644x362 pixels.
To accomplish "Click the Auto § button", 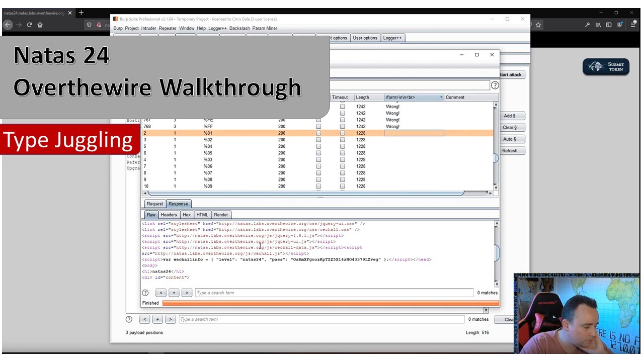I will (510, 139).
